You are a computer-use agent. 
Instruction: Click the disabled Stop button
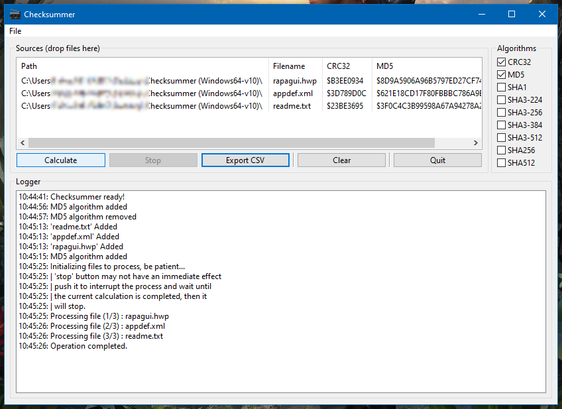(x=153, y=160)
